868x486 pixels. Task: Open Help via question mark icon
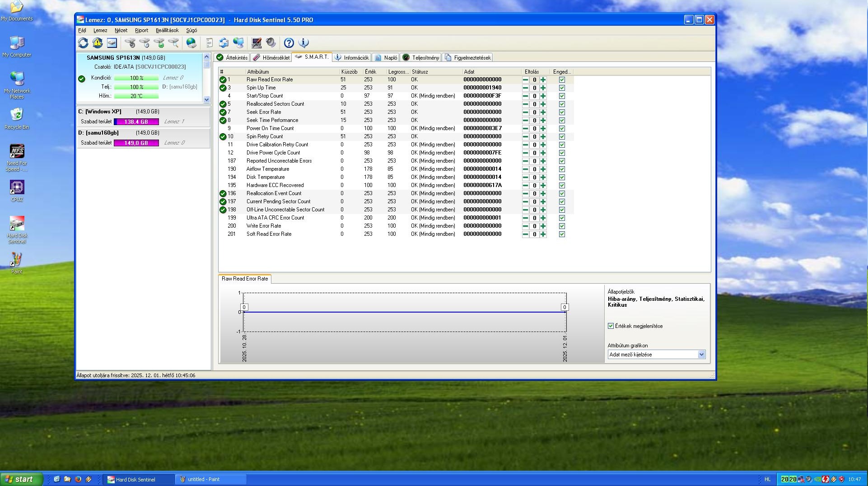(289, 43)
